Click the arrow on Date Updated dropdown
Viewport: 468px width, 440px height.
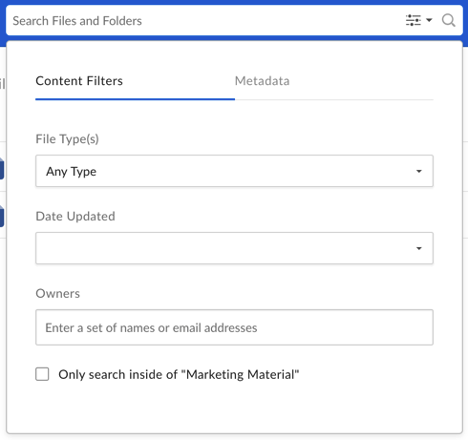point(419,248)
